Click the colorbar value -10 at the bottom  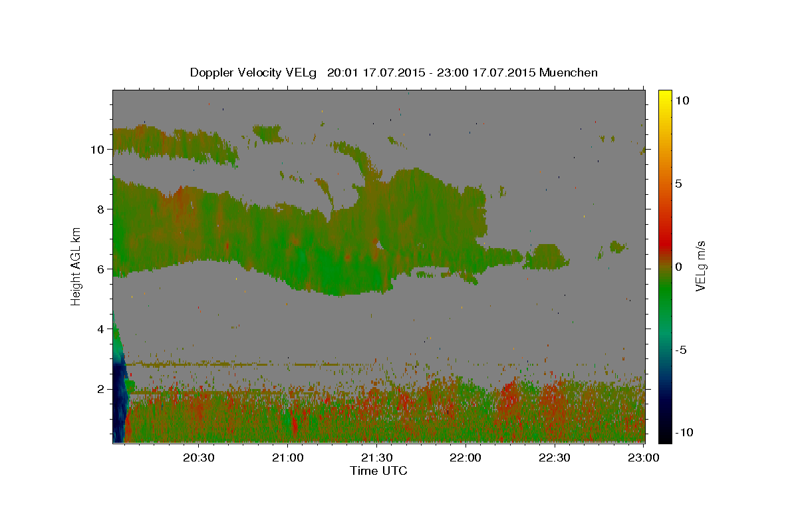pos(684,433)
